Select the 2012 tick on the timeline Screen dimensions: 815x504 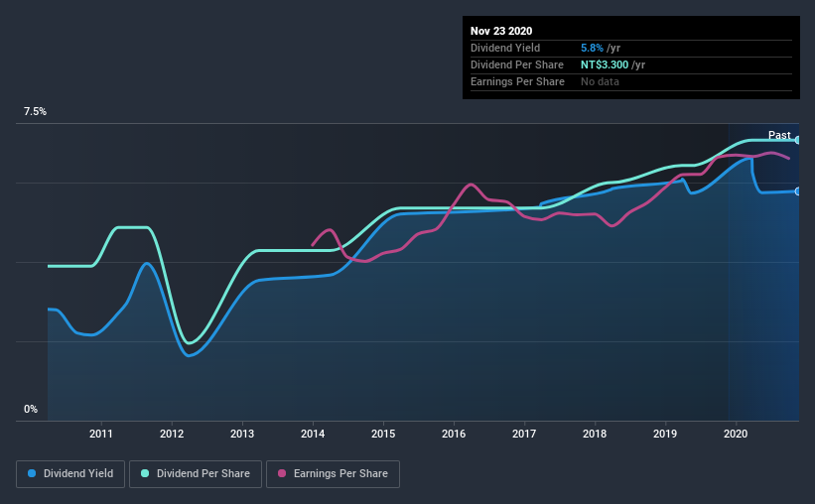(172, 434)
